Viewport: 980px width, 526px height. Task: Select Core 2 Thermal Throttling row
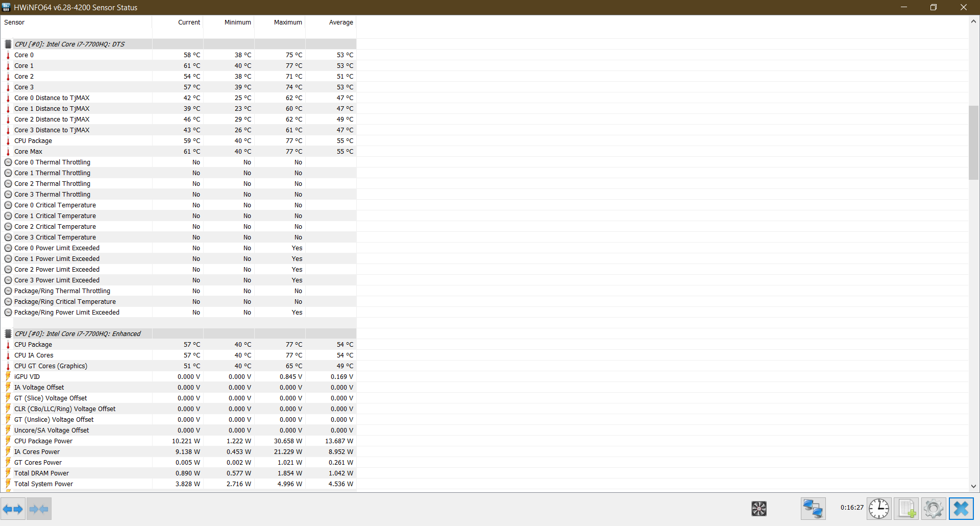[179, 184]
